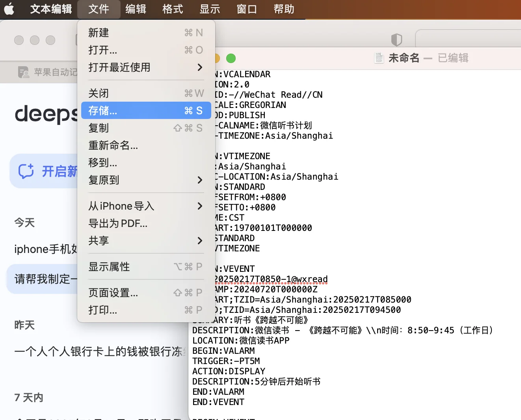Open the 一个人个人银行卡上的钱 chat item
521x420 pixels.
click(x=100, y=351)
